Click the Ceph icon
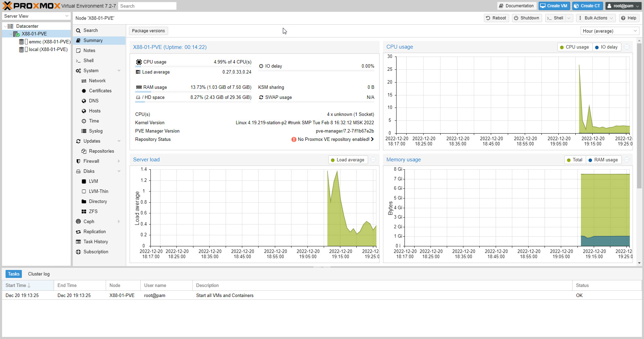This screenshot has height=339, width=644. (78, 222)
